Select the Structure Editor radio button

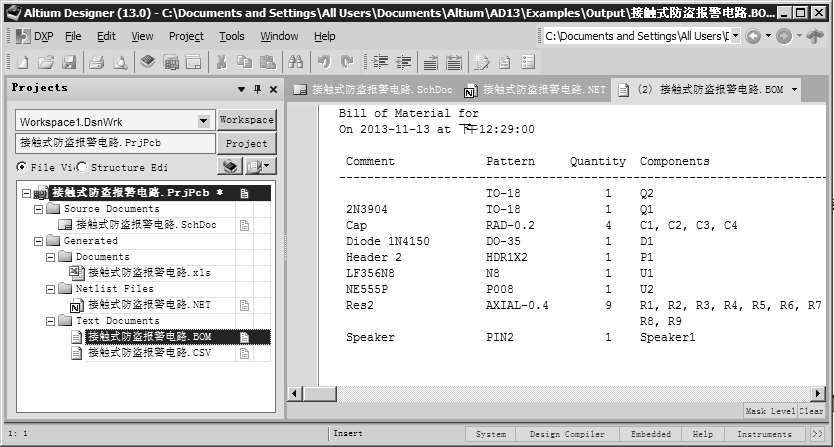coord(83,167)
